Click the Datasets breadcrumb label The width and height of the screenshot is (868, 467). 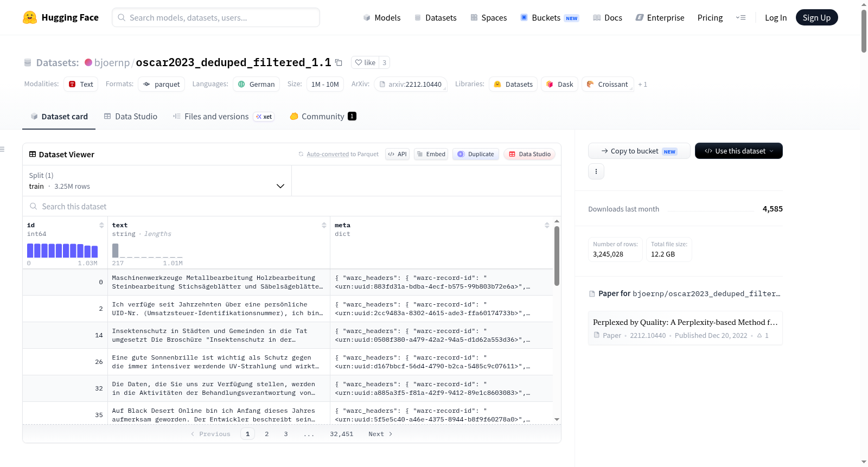(x=58, y=63)
